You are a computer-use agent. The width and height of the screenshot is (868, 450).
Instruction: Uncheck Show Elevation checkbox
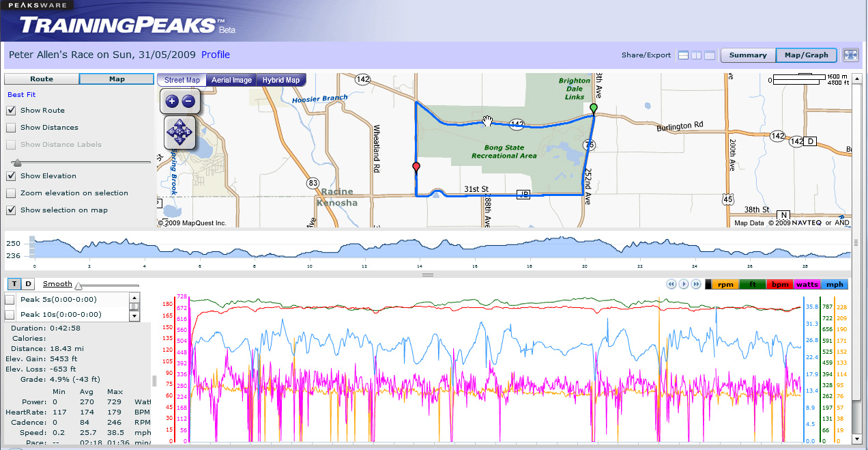click(x=11, y=175)
